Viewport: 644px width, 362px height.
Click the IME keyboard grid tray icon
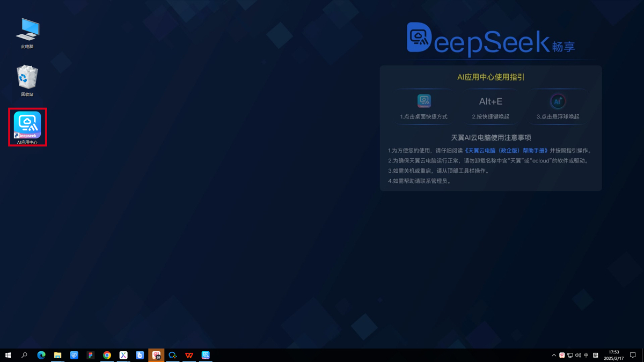coord(595,355)
